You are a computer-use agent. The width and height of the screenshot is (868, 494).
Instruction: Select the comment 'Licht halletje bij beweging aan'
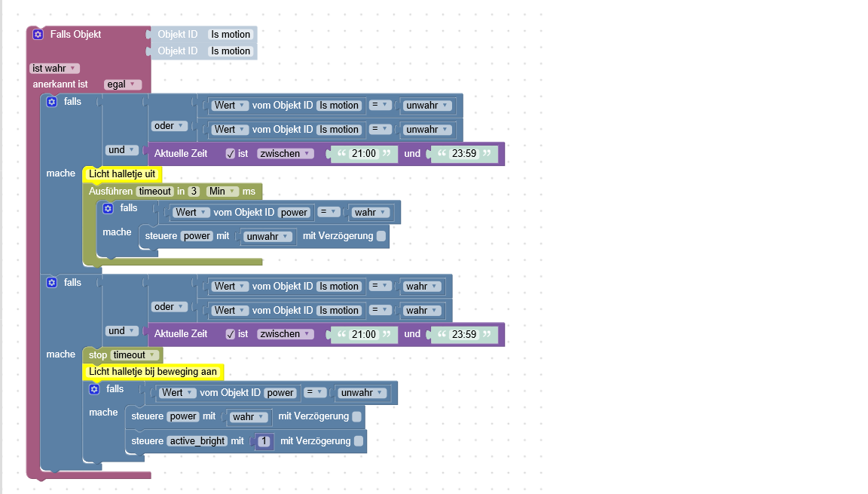[x=153, y=372]
